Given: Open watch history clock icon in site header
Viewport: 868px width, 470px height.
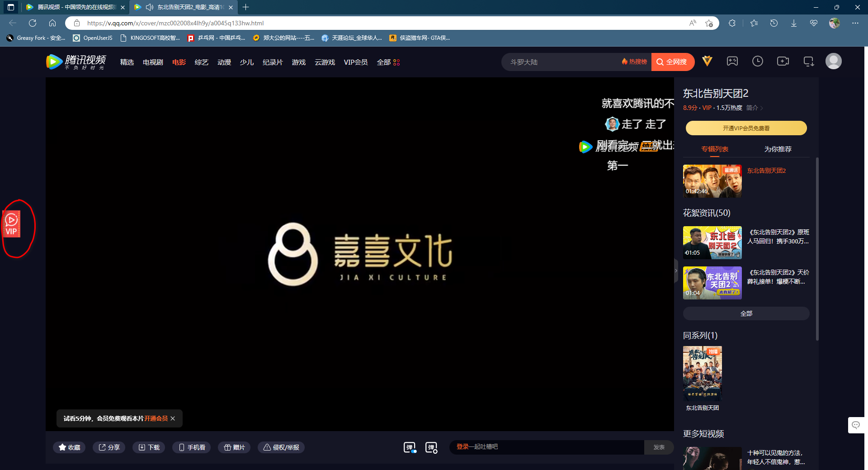Looking at the screenshot, I should pyautogui.click(x=758, y=61).
